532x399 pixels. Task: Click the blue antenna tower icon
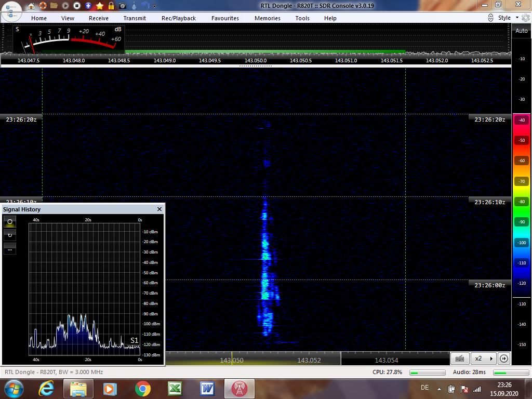pyautogui.click(x=134, y=6)
